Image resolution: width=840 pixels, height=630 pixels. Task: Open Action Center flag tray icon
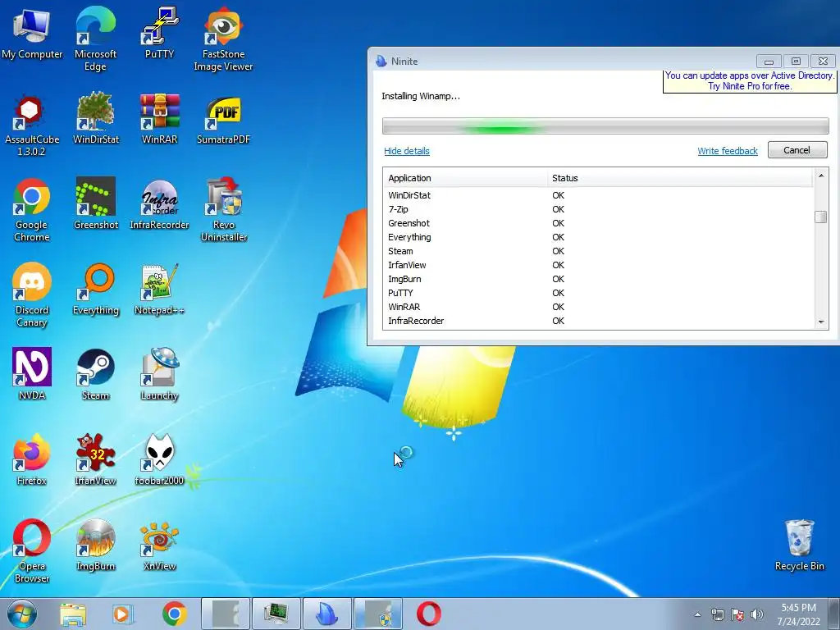tap(737, 614)
